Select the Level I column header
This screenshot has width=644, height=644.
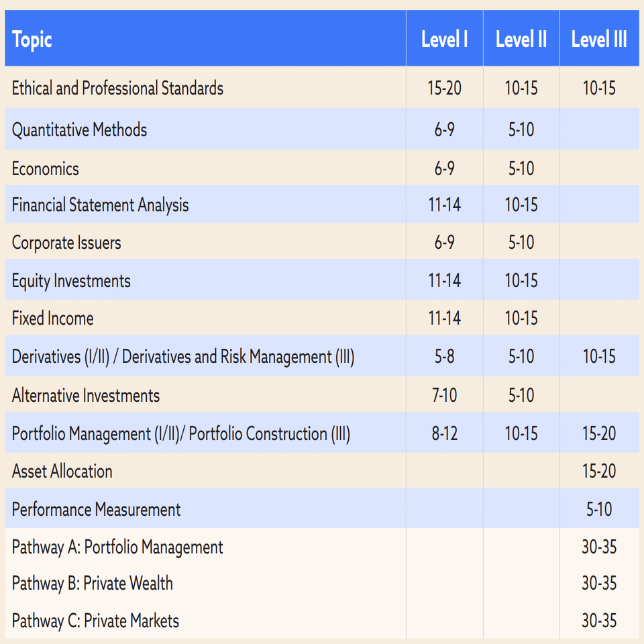(x=444, y=39)
